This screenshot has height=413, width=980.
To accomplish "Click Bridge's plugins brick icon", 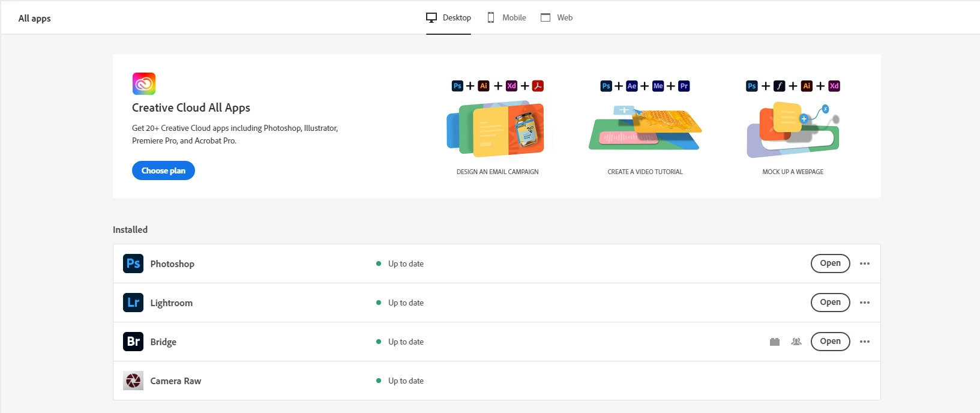I will pyautogui.click(x=775, y=342).
